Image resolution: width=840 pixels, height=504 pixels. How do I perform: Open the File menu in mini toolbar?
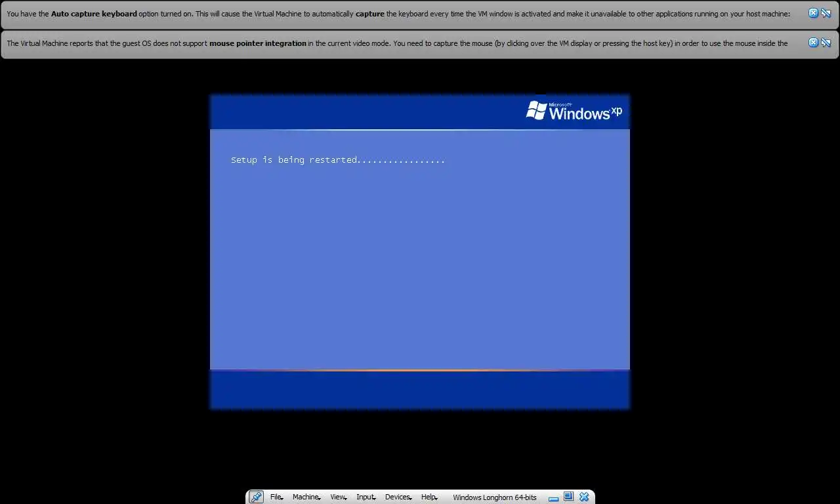(x=277, y=497)
